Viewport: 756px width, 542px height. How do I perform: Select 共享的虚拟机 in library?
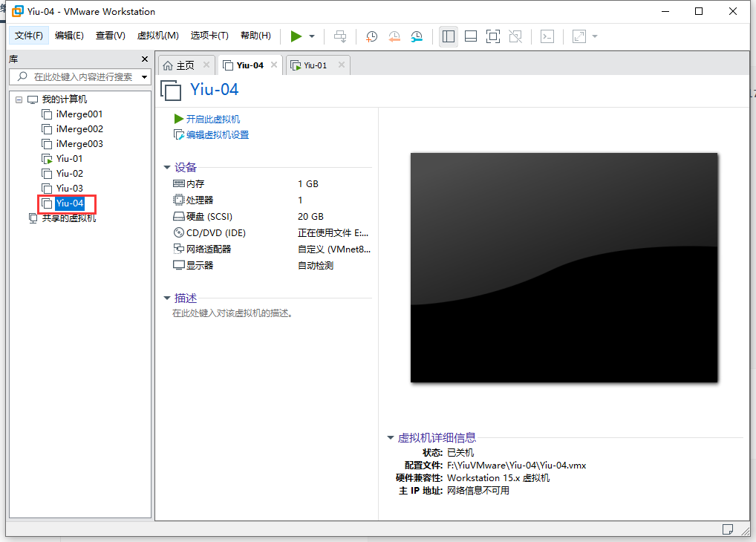68,218
